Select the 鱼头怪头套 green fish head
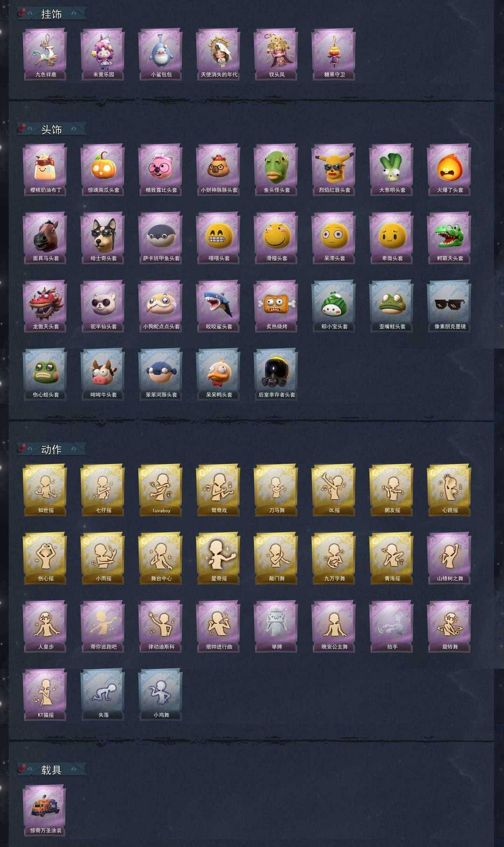Image resolution: width=504 pixels, height=847 pixels. (x=276, y=170)
